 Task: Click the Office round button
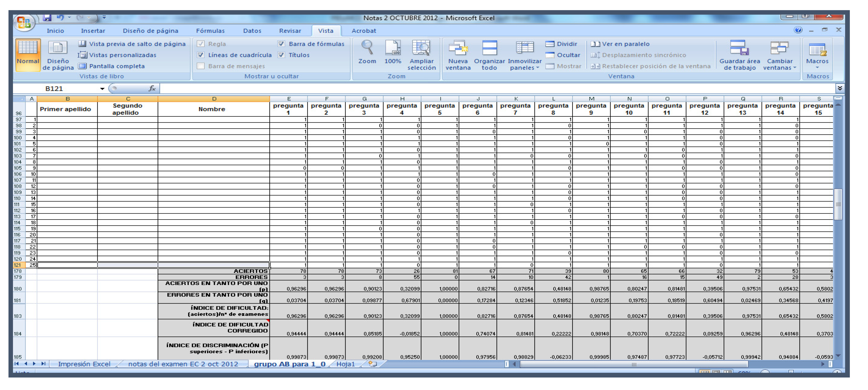click(x=24, y=22)
